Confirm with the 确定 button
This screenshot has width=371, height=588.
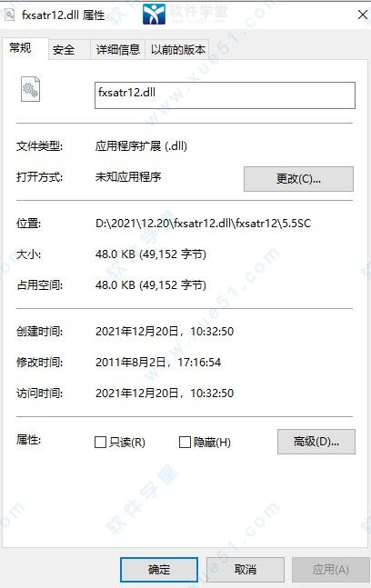159,570
